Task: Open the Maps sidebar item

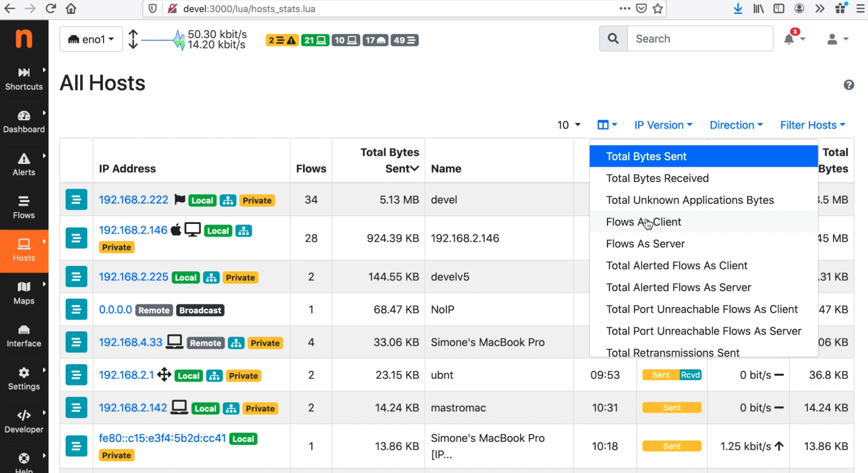Action: pyautogui.click(x=24, y=293)
